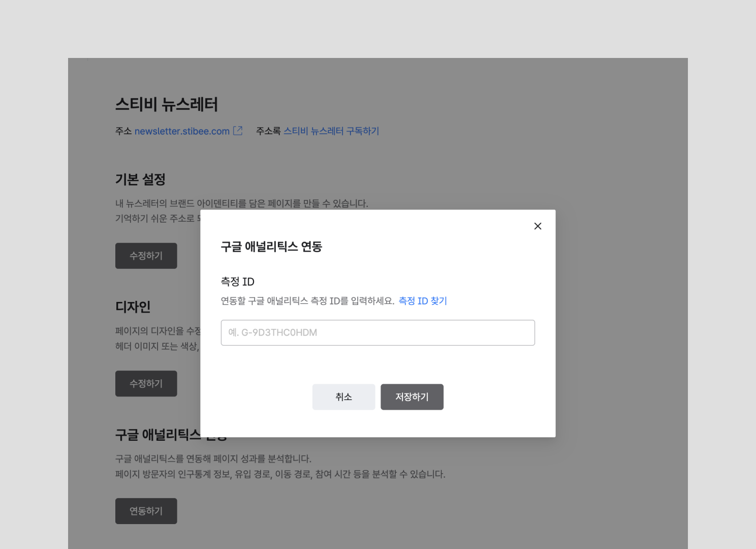756x549 pixels.
Task: Click 수정하기 under 디자인
Action: click(x=146, y=383)
